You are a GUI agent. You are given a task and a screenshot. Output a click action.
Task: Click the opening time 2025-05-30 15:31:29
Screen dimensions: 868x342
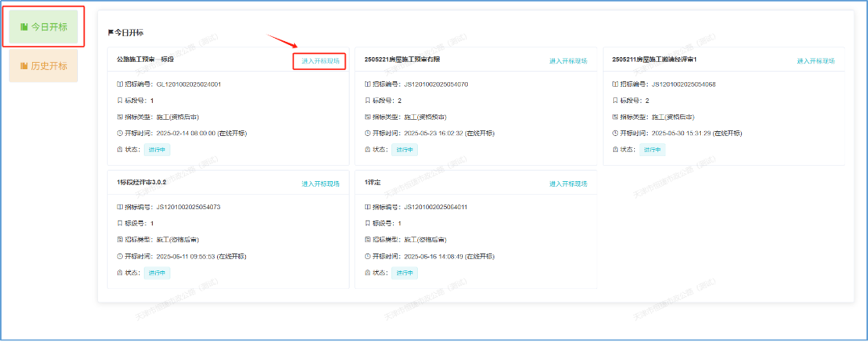coord(682,134)
